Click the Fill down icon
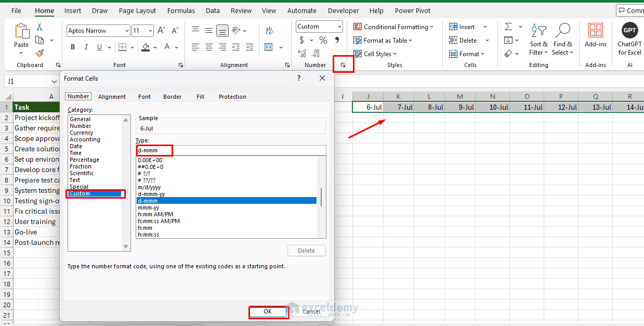This screenshot has height=326, width=644. pos(508,40)
